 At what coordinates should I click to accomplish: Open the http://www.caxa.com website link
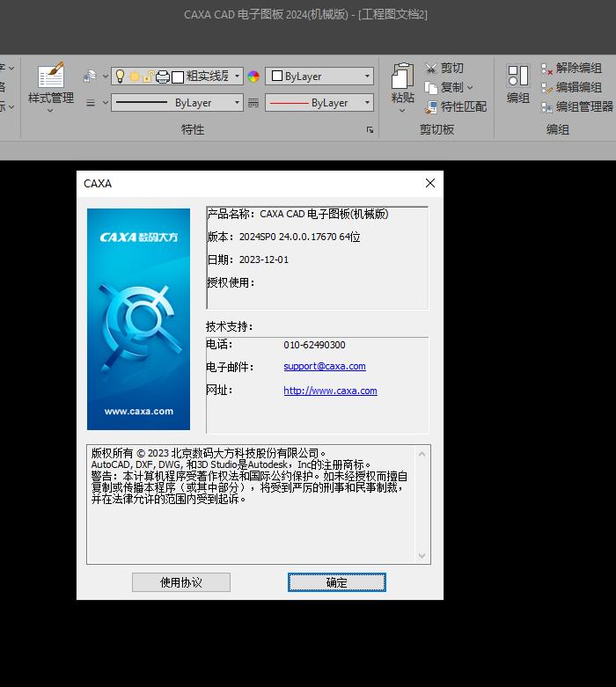pyautogui.click(x=330, y=391)
